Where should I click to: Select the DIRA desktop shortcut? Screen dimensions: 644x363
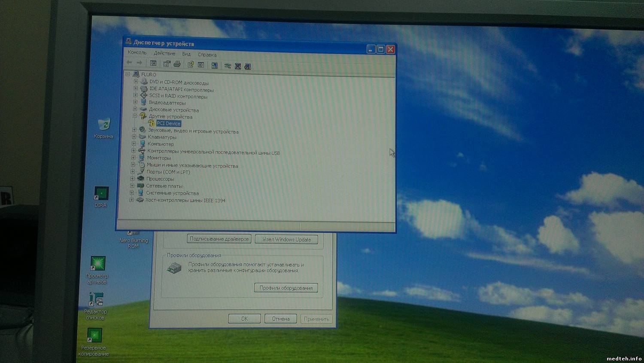tap(101, 194)
